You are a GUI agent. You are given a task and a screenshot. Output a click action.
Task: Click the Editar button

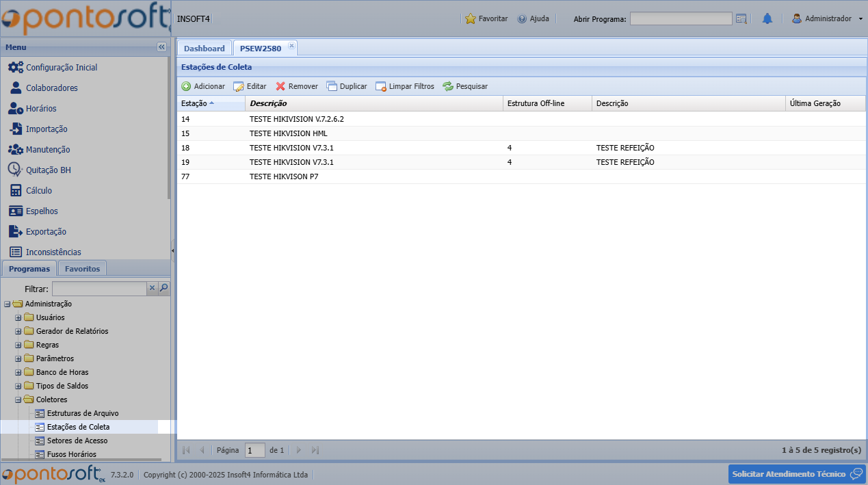(x=250, y=87)
